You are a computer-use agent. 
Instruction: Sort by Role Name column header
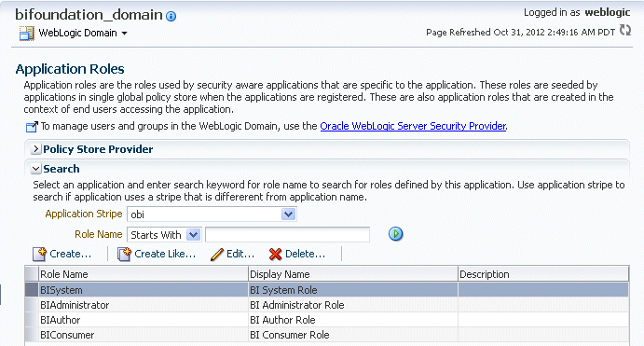click(x=144, y=274)
